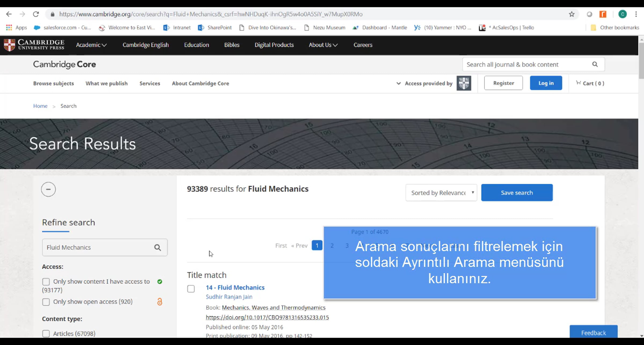Click the magnifier icon in top search box

tap(595, 64)
